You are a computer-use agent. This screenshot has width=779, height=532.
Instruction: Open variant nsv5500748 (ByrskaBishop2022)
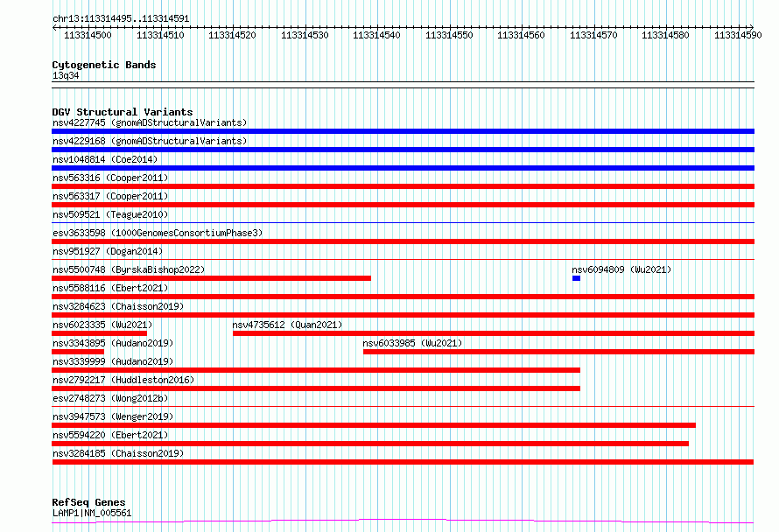(x=129, y=269)
